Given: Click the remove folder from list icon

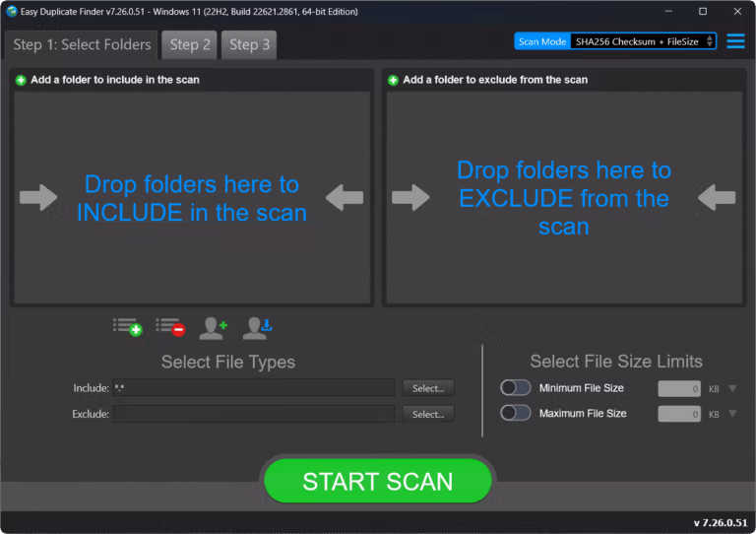Looking at the screenshot, I should click(x=170, y=327).
